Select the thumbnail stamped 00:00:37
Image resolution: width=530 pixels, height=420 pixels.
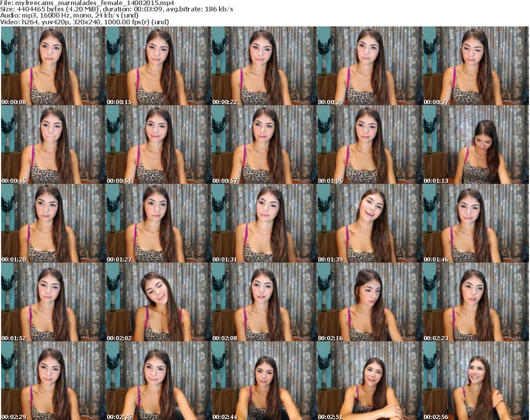pos(476,66)
